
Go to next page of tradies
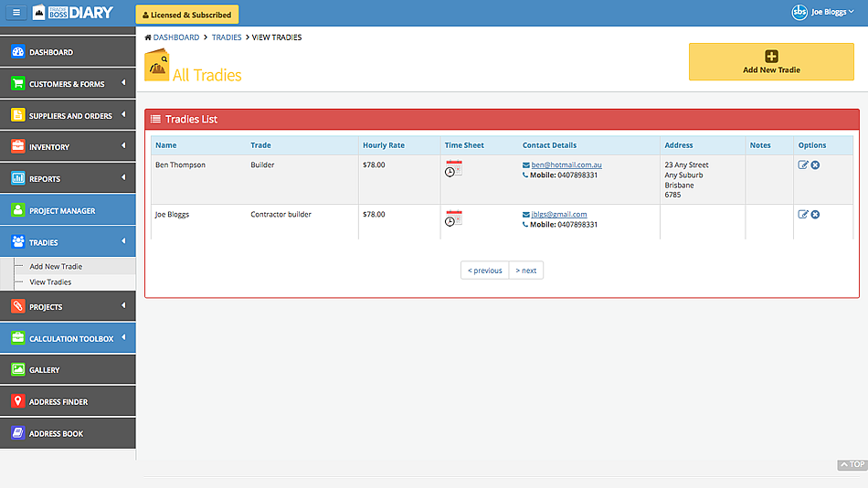click(526, 271)
